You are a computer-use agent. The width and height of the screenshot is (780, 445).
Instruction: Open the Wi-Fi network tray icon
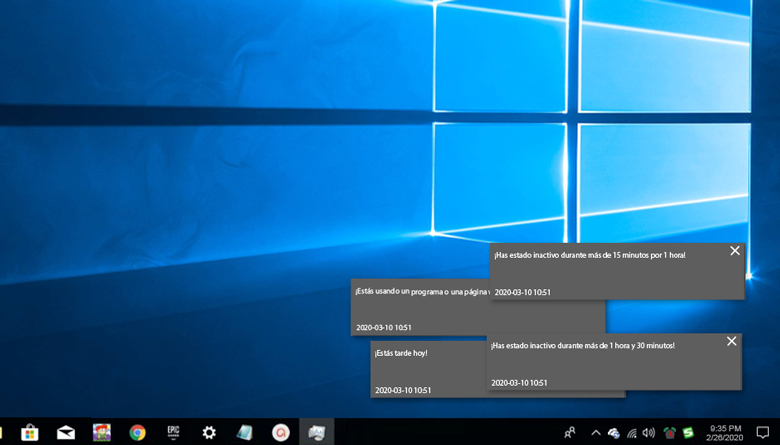point(632,432)
